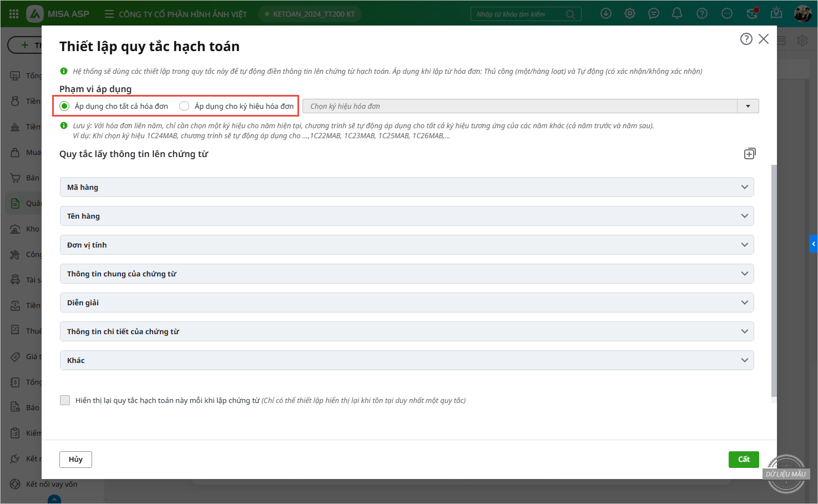Select 'Áp dụng cho ký hiệu hóa đơn' option
Viewport: 818px width, 504px height.
184,106
